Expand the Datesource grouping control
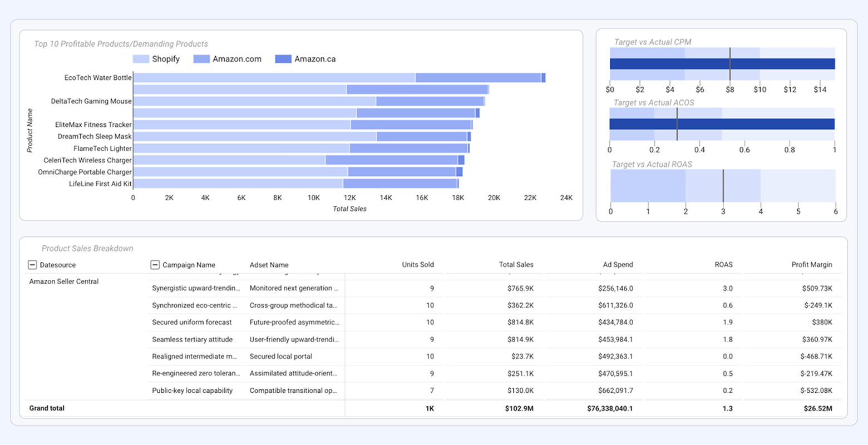 point(33,265)
